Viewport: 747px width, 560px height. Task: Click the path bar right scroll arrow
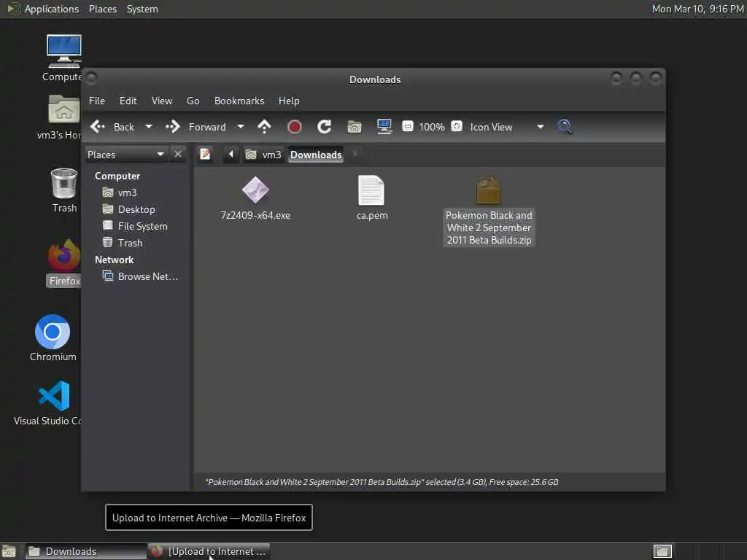pyautogui.click(x=355, y=155)
